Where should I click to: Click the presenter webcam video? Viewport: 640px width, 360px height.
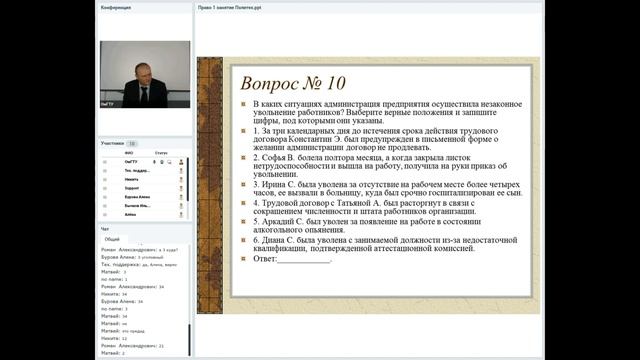pos(145,74)
